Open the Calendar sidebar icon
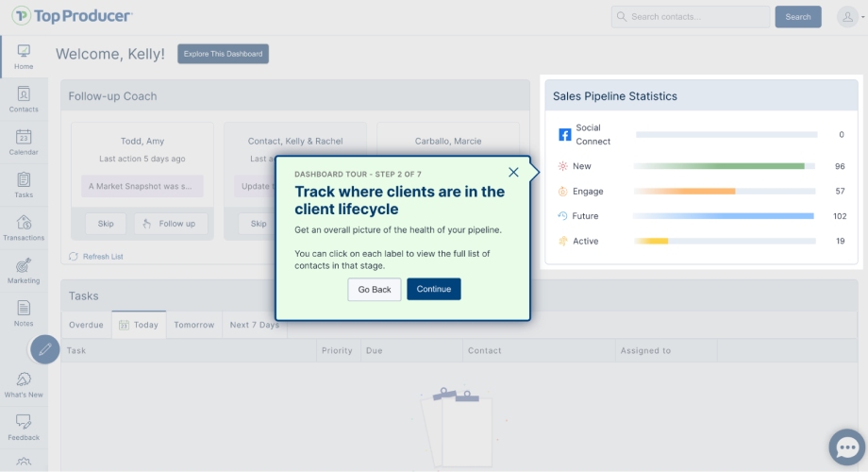Viewport: 868px width, 472px height. pos(24,142)
